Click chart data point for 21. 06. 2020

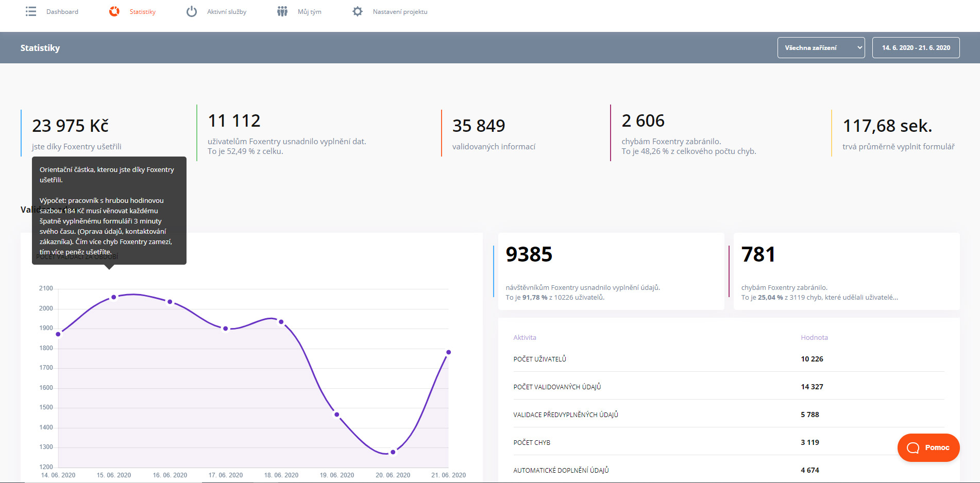point(449,352)
